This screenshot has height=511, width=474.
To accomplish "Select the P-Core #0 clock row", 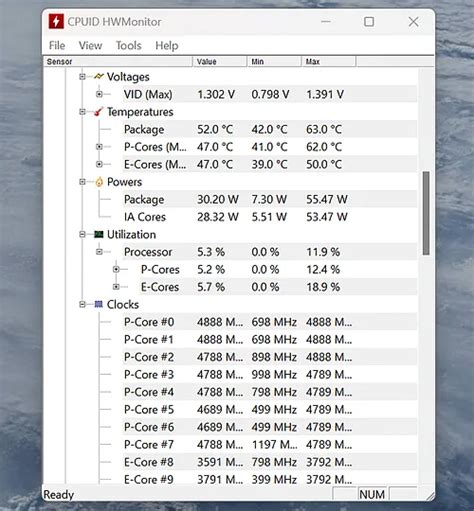I will click(x=270, y=322).
